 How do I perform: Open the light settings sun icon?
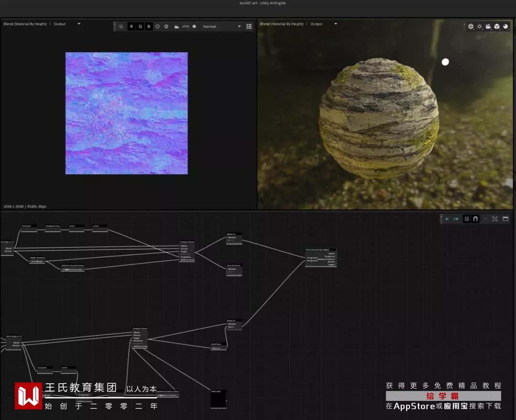pos(480,27)
